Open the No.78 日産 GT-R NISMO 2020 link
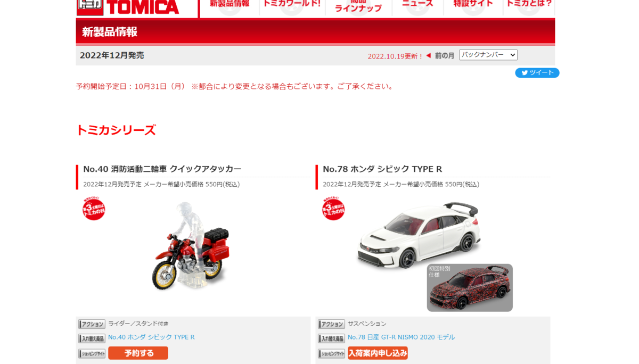This screenshot has height=364, width=639. click(x=401, y=337)
